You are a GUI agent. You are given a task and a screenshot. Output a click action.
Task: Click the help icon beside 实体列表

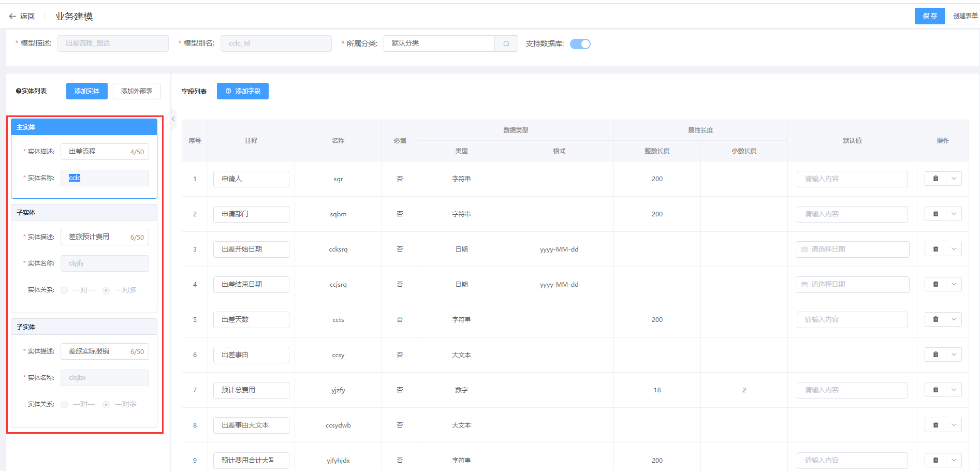[19, 91]
